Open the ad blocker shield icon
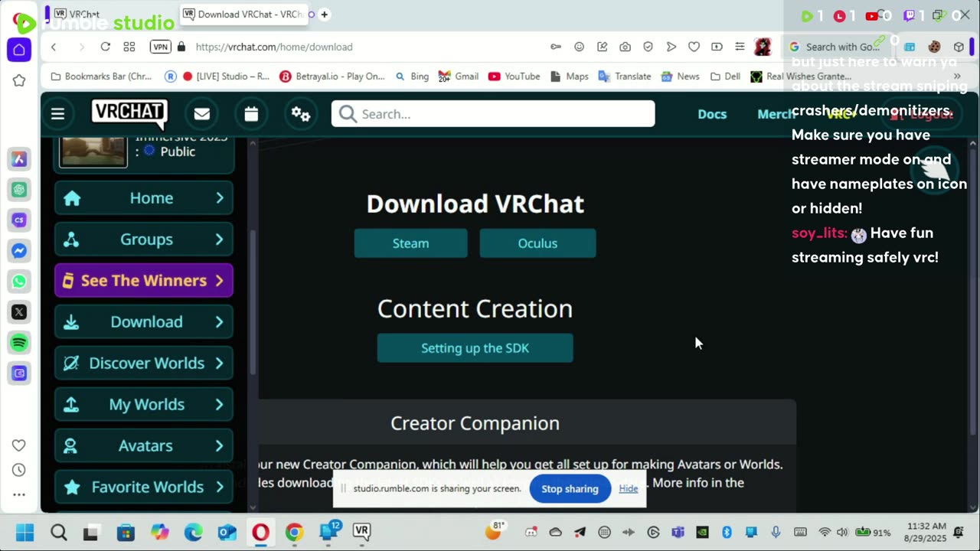 point(648,47)
